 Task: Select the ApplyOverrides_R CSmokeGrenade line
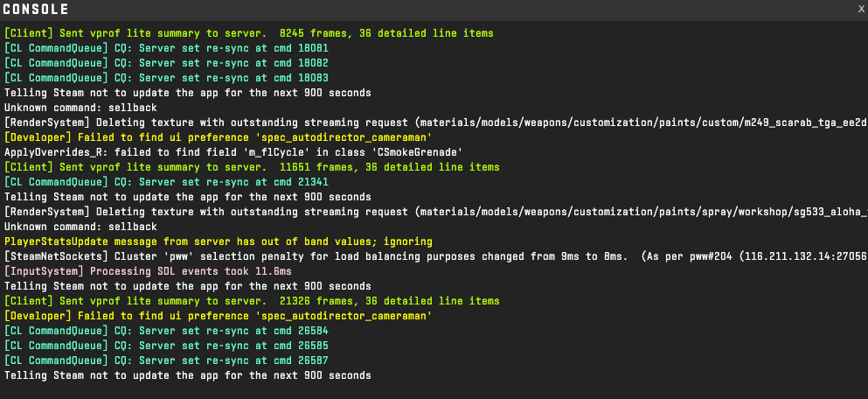[x=233, y=152]
